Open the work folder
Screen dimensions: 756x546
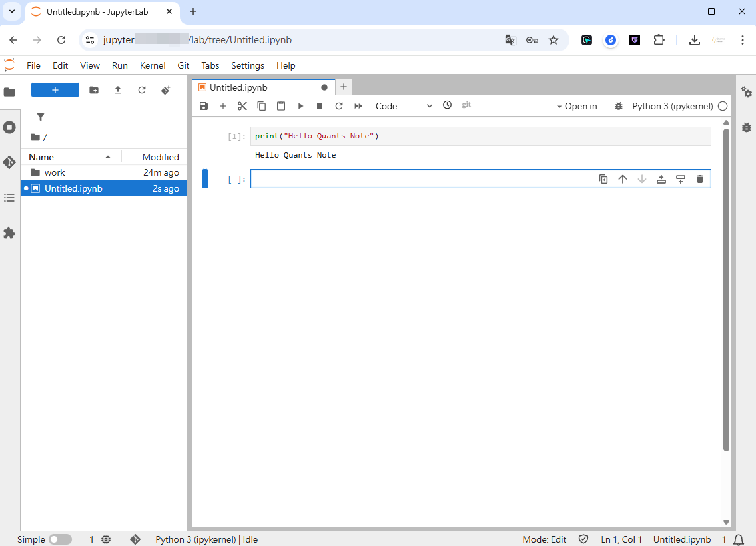click(x=104, y=172)
